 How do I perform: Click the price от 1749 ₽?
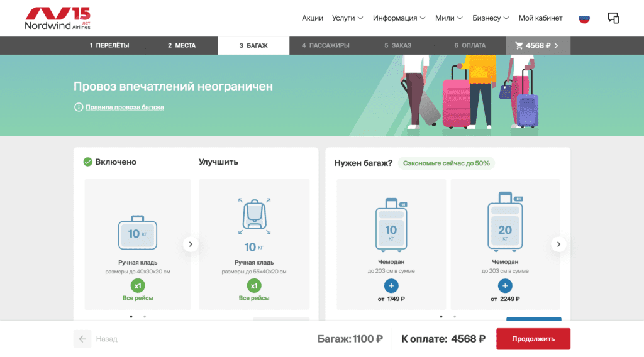(x=391, y=299)
